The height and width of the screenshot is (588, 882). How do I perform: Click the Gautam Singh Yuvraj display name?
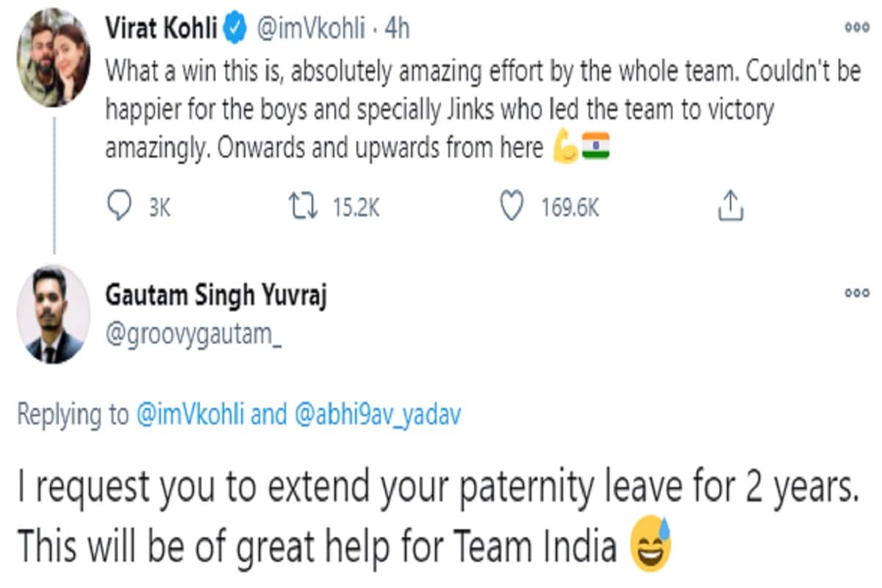coord(216,295)
